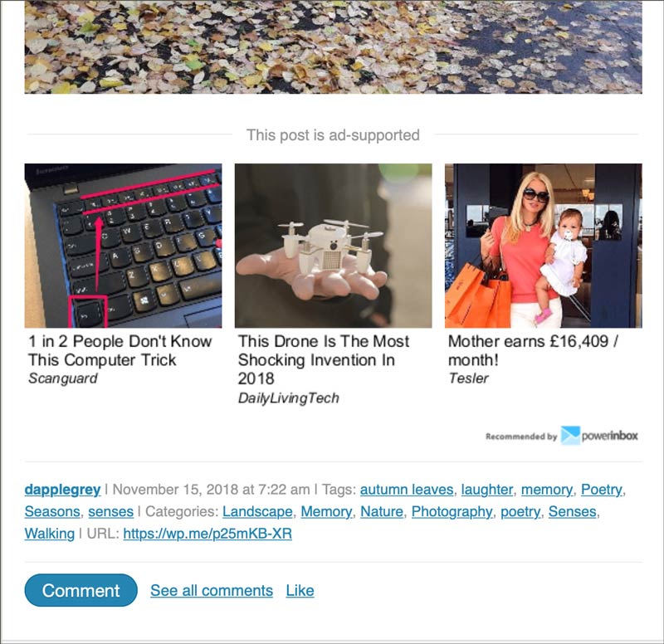The image size is (664, 644).
Task: Open the Poetry tag link
Action: coord(601,490)
